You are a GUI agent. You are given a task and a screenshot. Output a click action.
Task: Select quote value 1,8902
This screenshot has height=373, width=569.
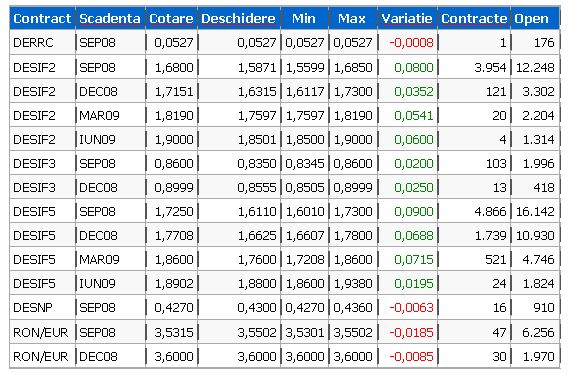pyautogui.click(x=174, y=283)
